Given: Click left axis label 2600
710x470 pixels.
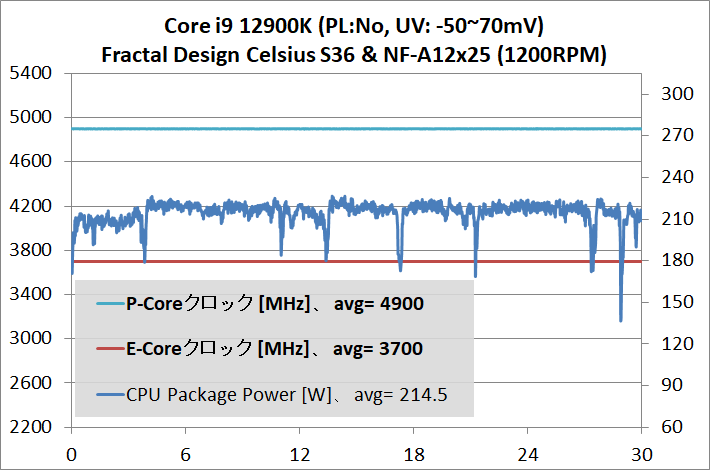Looking at the screenshot, I should click(31, 383).
